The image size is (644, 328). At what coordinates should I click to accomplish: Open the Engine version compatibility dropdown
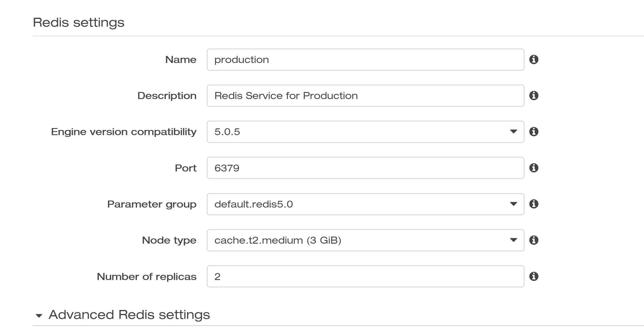pyautogui.click(x=365, y=132)
